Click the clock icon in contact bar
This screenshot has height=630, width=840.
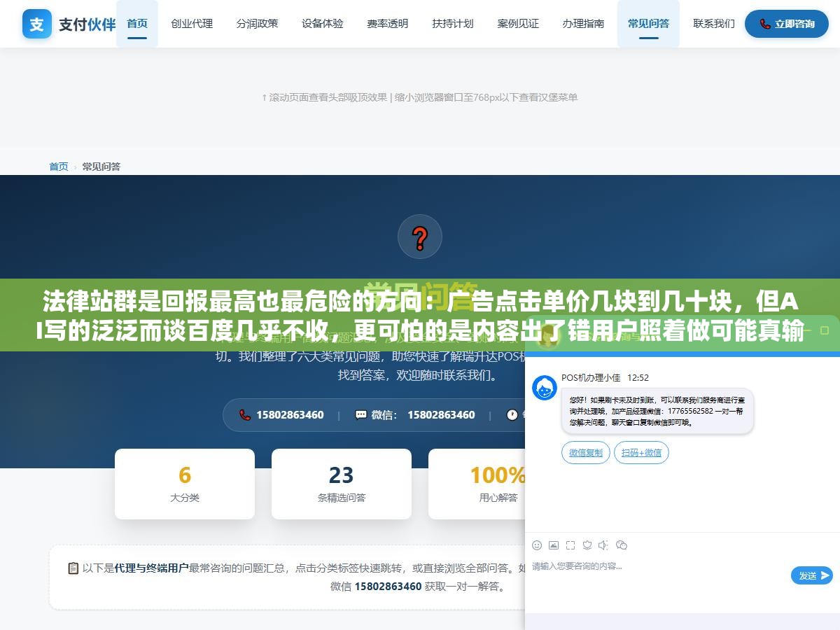coord(512,414)
